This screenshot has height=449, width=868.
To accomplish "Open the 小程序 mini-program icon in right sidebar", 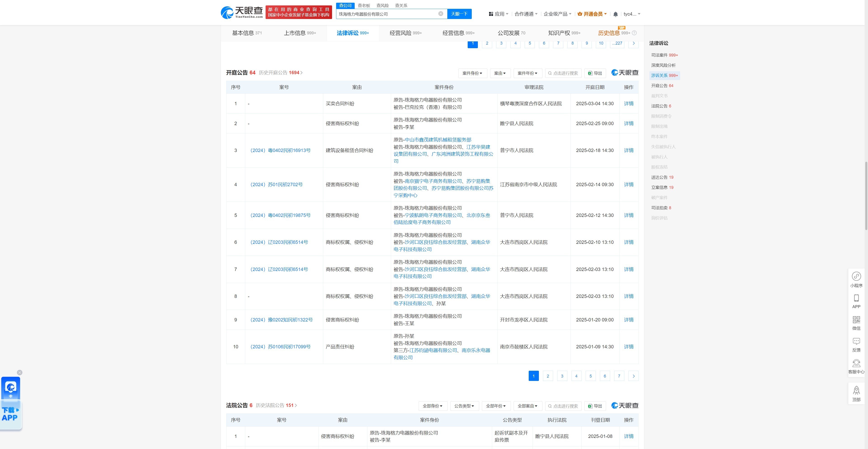I will (856, 276).
